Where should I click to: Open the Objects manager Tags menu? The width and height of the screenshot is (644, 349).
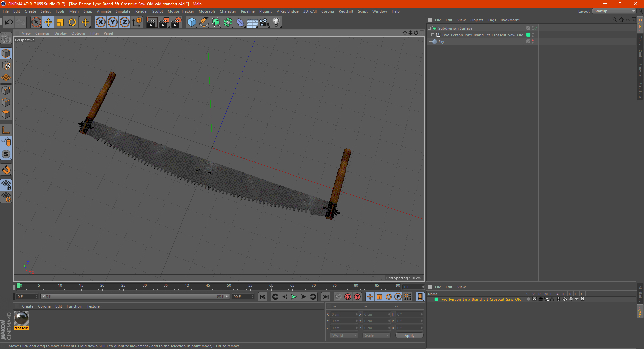click(492, 20)
